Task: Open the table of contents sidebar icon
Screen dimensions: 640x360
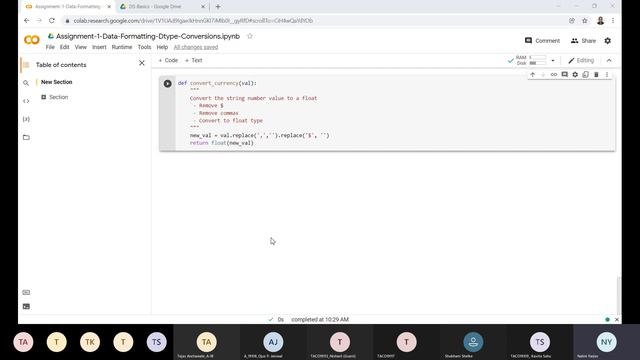Action: [26, 64]
